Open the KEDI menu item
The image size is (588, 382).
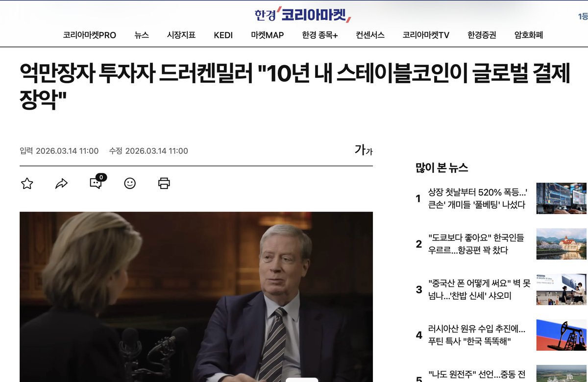point(223,35)
